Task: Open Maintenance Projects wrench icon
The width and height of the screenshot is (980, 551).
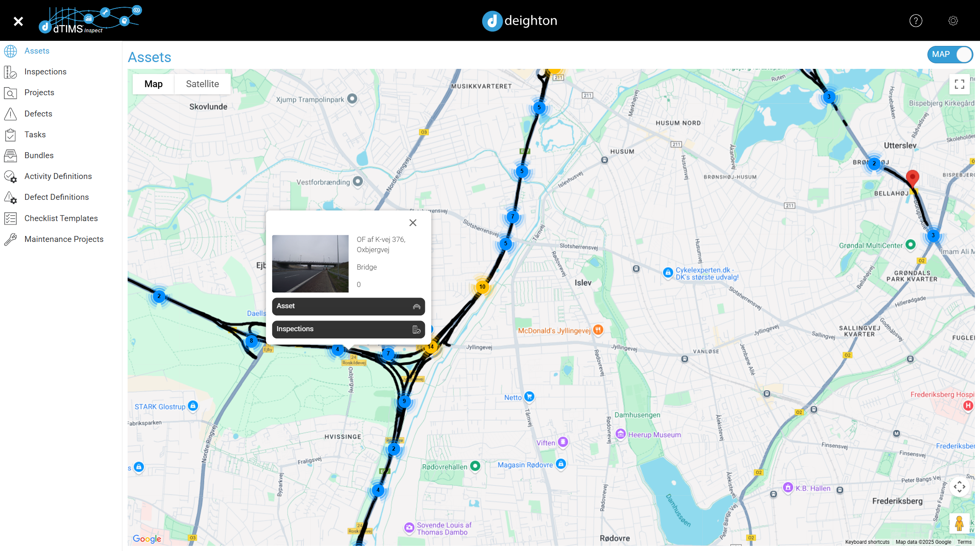Action: click(x=10, y=239)
